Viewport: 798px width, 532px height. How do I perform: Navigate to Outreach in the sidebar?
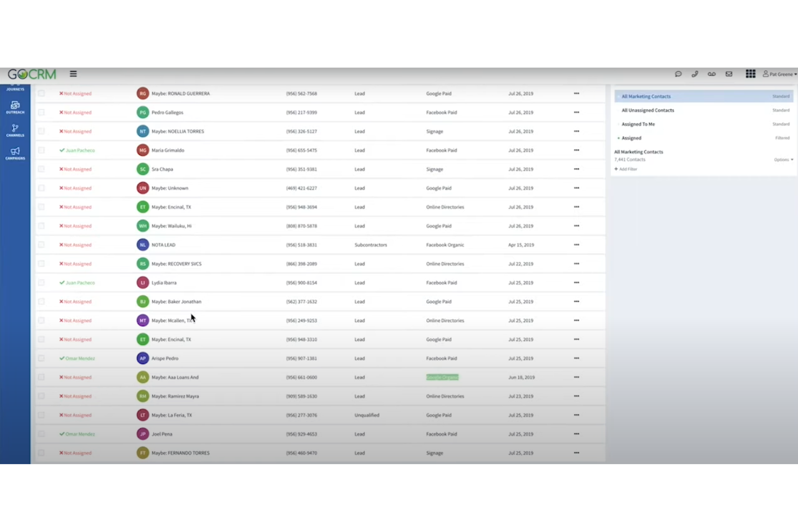click(15, 106)
